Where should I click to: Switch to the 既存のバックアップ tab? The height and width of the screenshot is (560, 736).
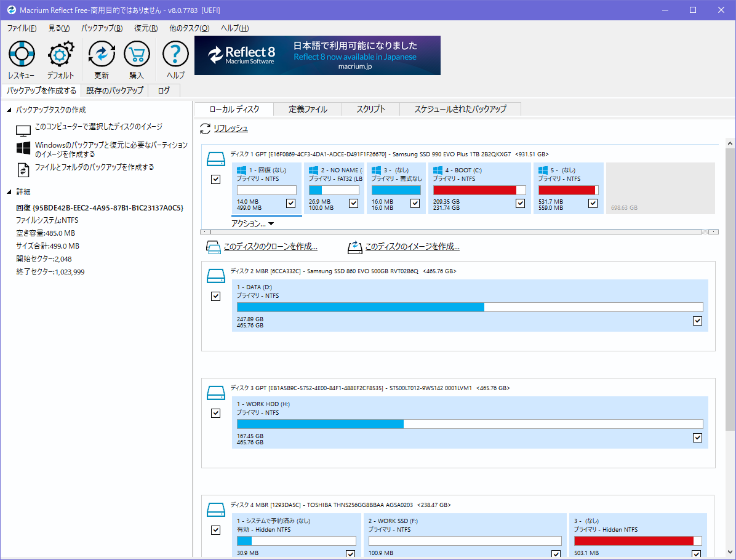114,91
